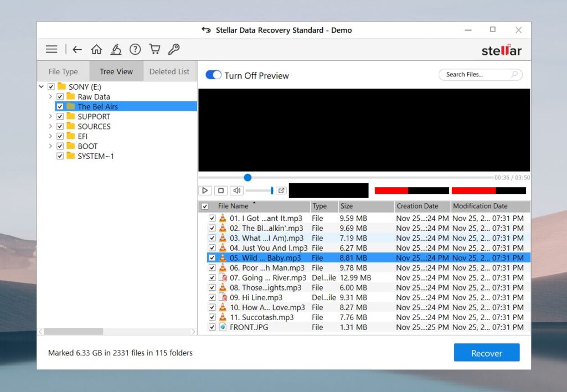Uncheck the FRONT.JPG file checkbox

[x=212, y=327]
